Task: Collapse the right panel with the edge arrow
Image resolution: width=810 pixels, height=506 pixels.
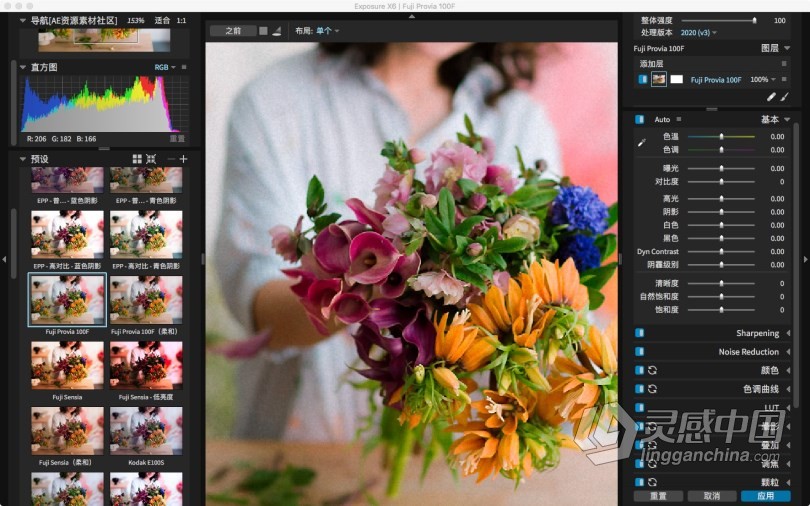Action: 806,259
